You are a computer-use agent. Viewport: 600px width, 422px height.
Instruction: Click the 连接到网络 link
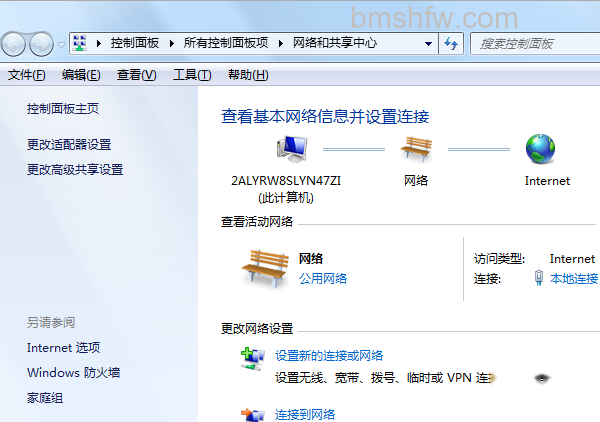pyautogui.click(x=305, y=415)
